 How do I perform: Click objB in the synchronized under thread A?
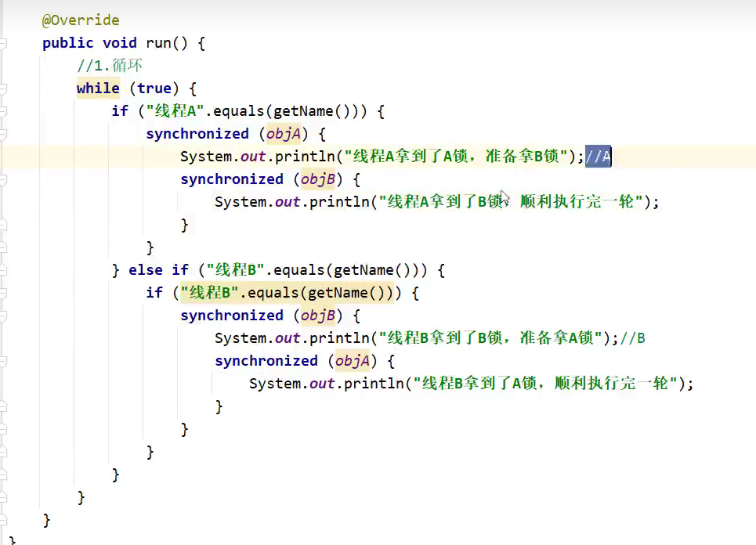[x=318, y=179]
